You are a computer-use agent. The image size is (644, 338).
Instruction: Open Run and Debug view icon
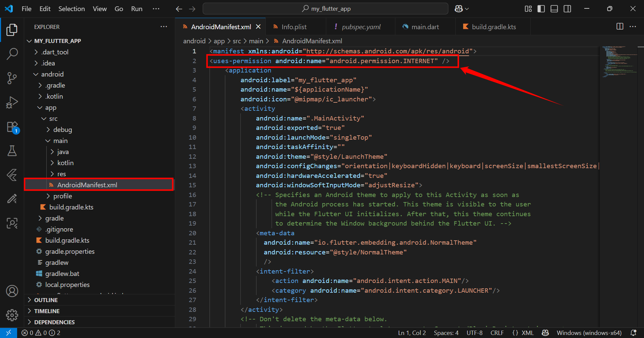pyautogui.click(x=12, y=102)
